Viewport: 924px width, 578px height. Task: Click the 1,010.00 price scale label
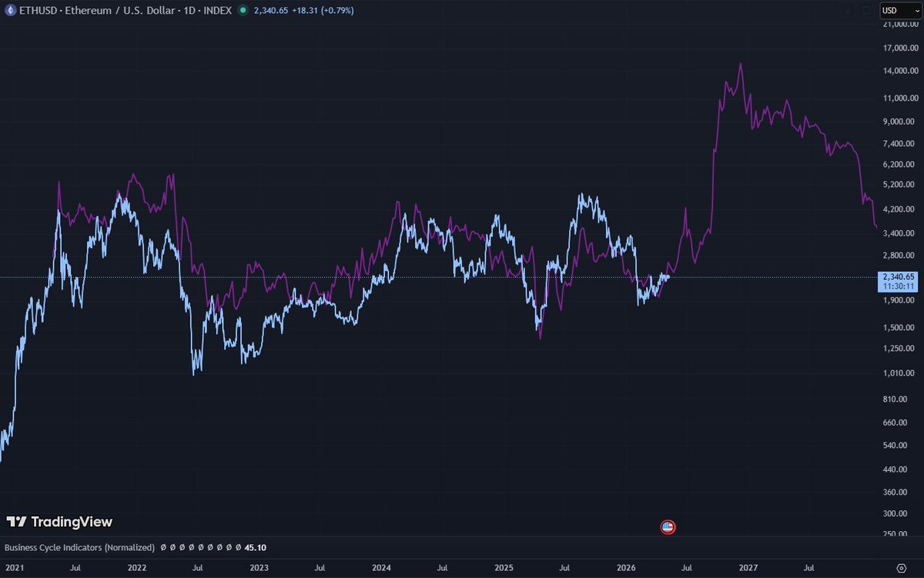[899, 373]
